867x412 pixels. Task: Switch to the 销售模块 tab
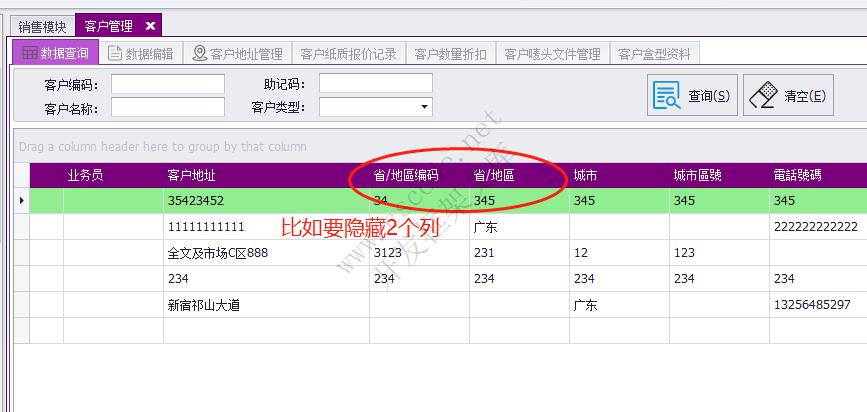coord(41,26)
